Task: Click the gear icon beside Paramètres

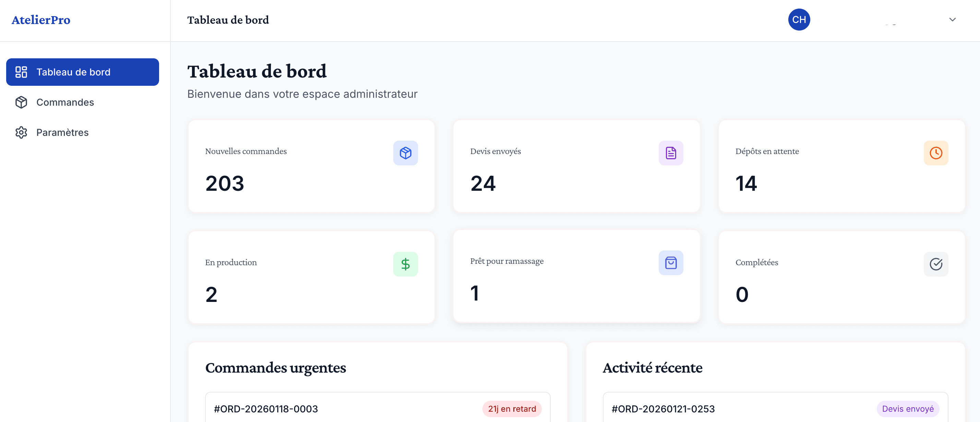Action: tap(21, 132)
